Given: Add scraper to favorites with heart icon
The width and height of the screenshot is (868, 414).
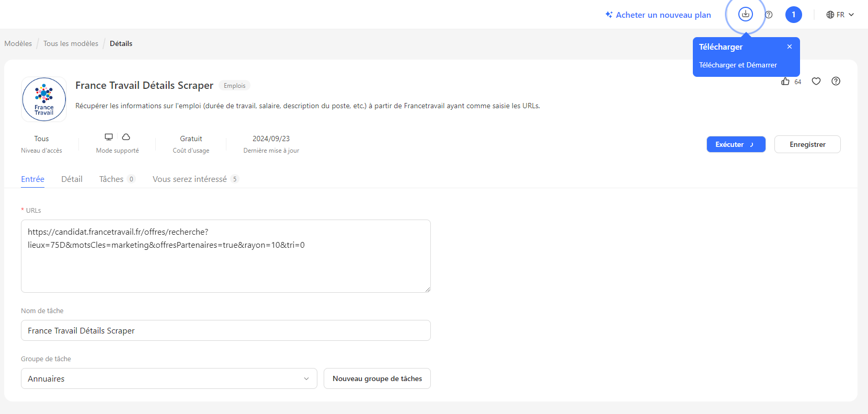Looking at the screenshot, I should 816,81.
